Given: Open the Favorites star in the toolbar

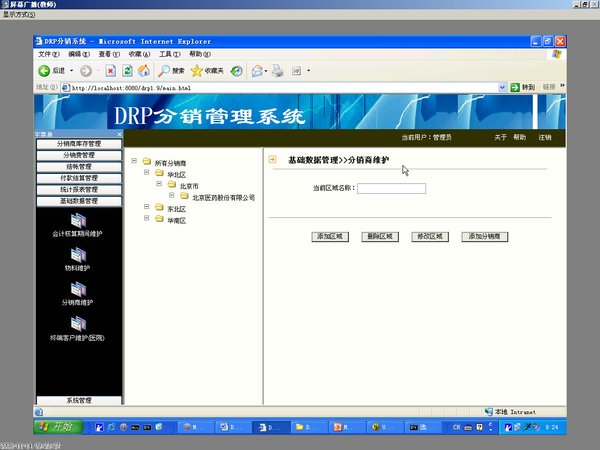Looking at the screenshot, I should pyautogui.click(x=196, y=71).
